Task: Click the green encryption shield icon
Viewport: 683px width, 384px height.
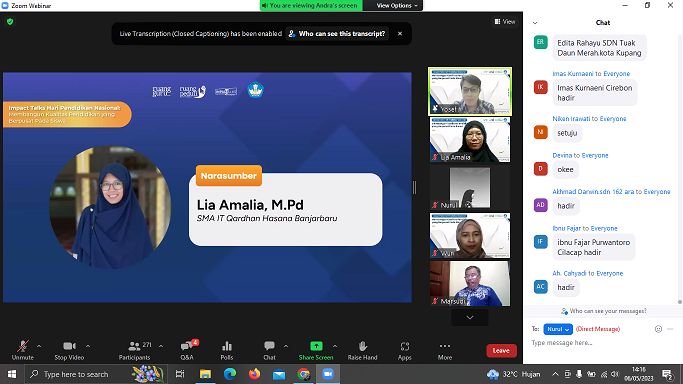Action: click(10, 21)
